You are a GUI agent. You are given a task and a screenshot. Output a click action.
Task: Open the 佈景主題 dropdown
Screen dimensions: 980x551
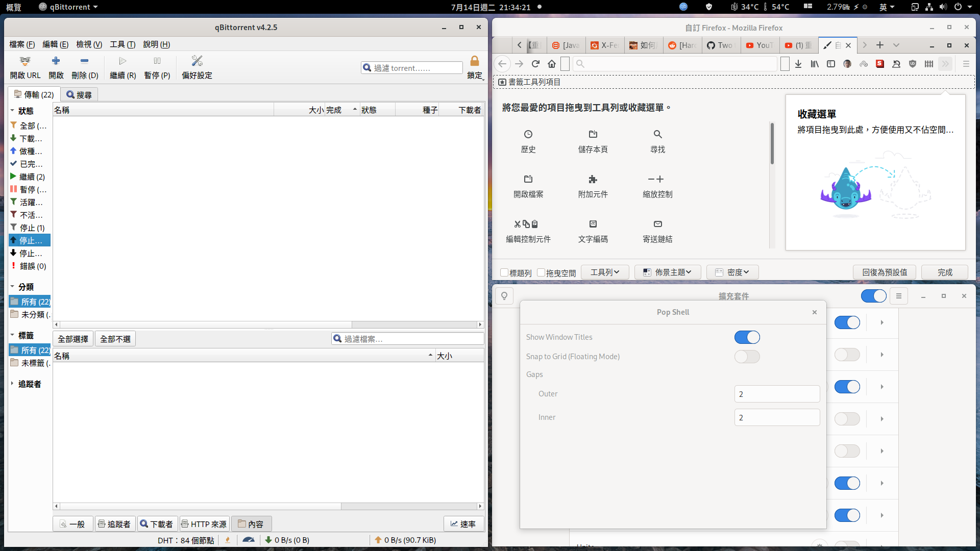coord(668,272)
